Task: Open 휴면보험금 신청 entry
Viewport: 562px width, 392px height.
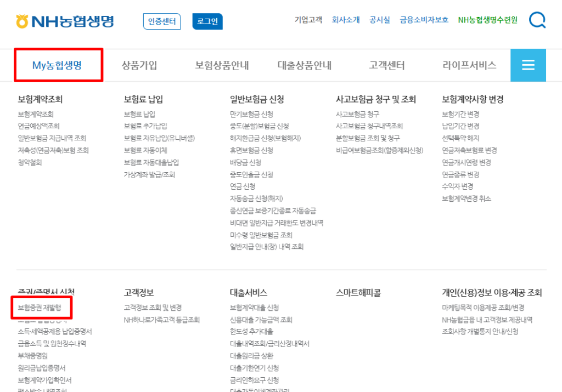Action: click(251, 150)
